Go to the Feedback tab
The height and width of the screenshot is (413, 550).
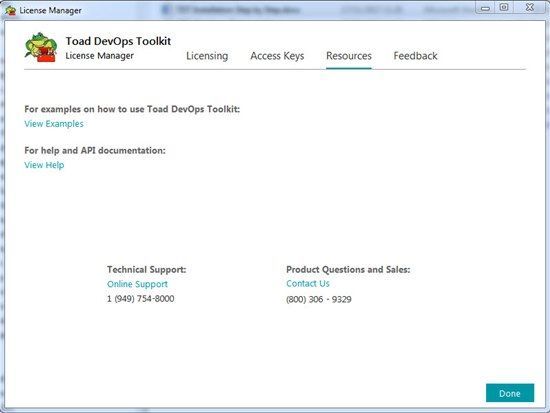click(x=415, y=56)
